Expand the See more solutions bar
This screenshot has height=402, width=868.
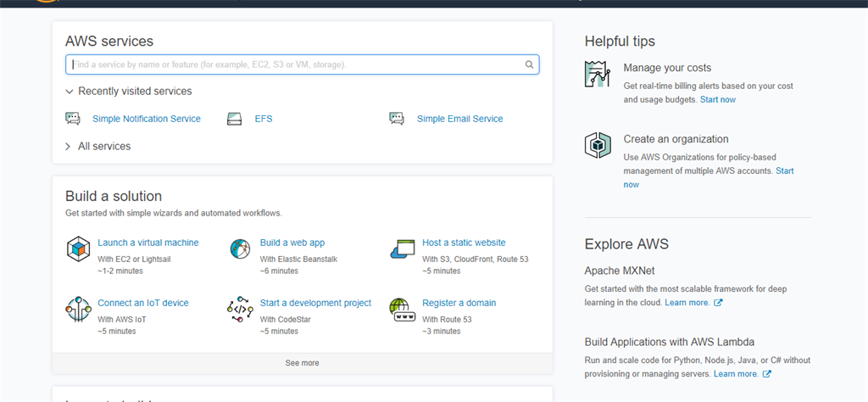[302, 363]
